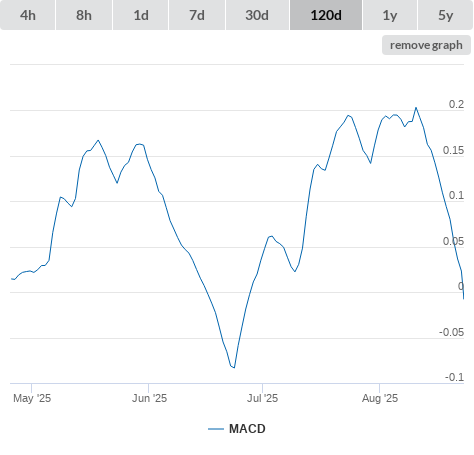Select the 4h time range tab

[x=28, y=15]
